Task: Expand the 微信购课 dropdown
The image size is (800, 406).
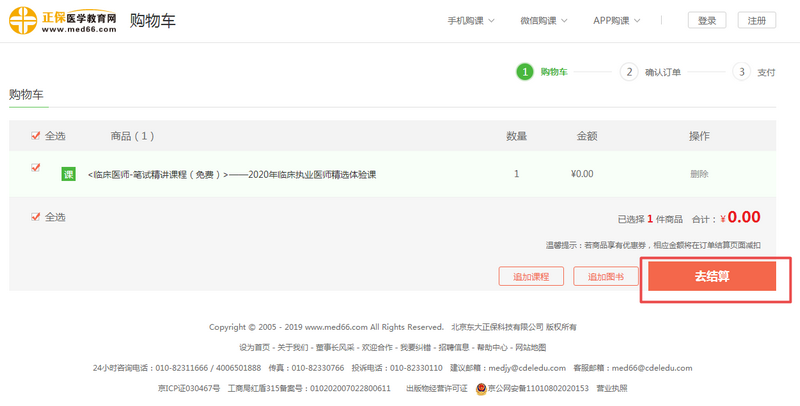Action: [544, 21]
